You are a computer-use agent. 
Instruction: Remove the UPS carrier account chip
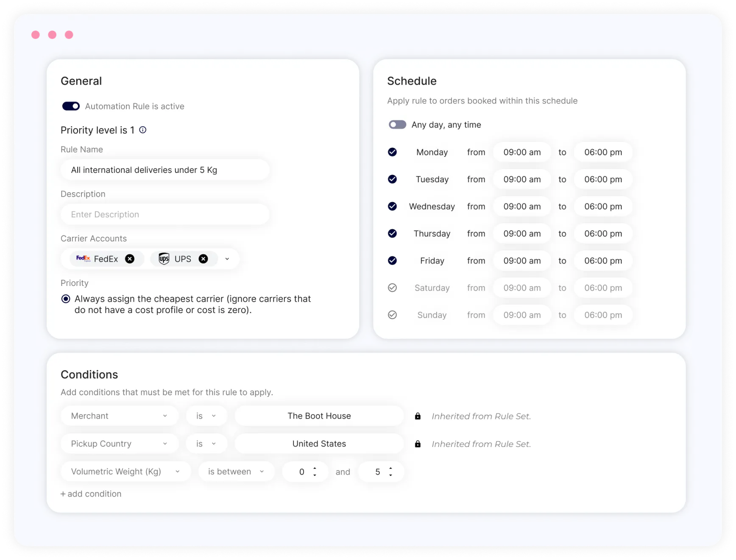[x=203, y=258]
